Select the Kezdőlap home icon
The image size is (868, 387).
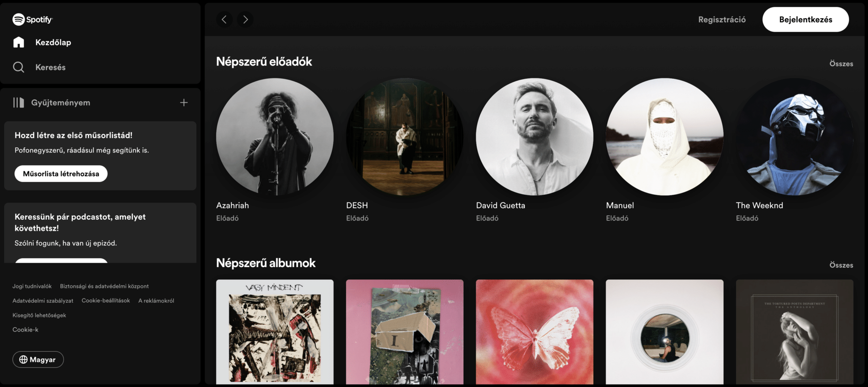[19, 42]
